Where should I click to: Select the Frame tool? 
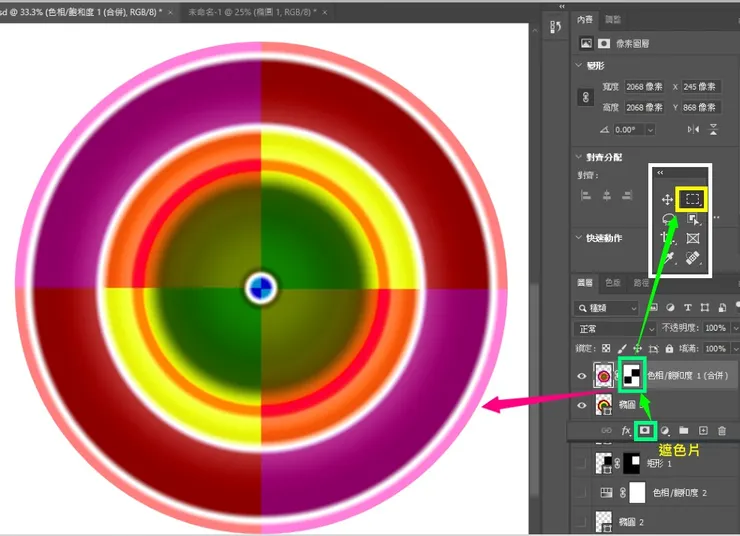pos(693,239)
